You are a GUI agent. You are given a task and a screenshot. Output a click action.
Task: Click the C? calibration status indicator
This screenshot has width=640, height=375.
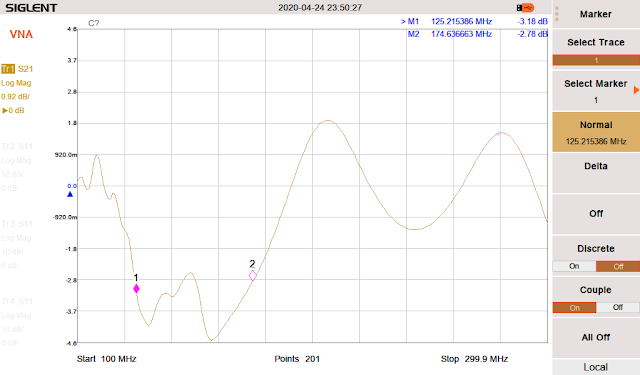point(93,23)
